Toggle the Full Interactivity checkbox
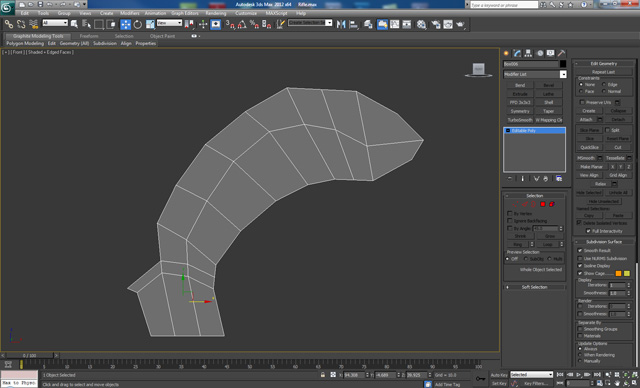Image resolution: width=640 pixels, height=388 pixels. click(x=588, y=231)
